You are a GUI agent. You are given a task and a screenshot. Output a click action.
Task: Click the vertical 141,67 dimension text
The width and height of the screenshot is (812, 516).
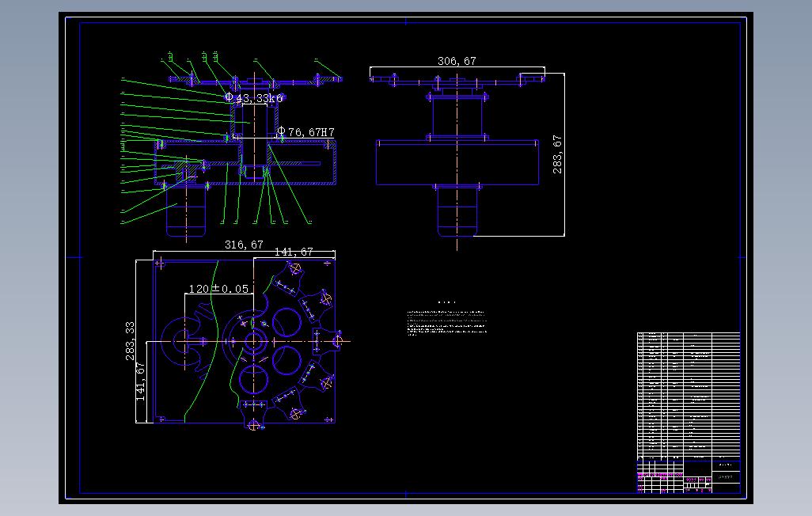[140, 381]
